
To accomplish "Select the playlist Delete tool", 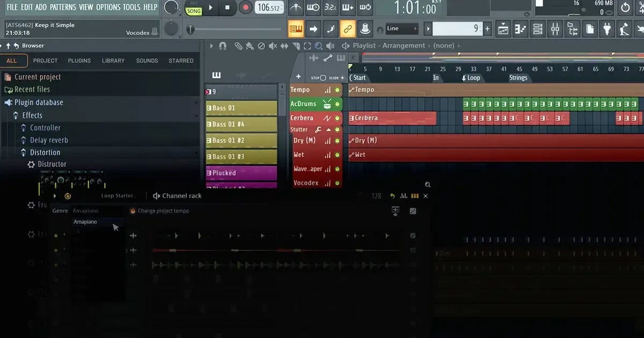I will pos(261,46).
